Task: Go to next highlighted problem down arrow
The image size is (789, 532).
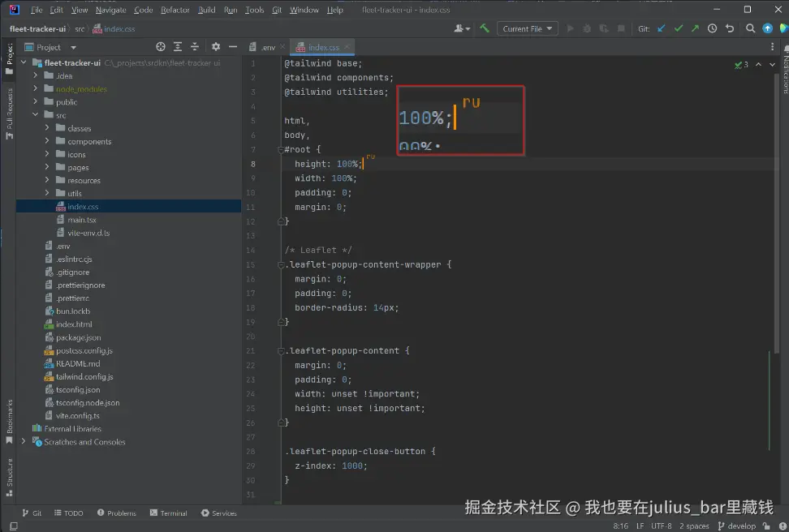Action: point(773,64)
